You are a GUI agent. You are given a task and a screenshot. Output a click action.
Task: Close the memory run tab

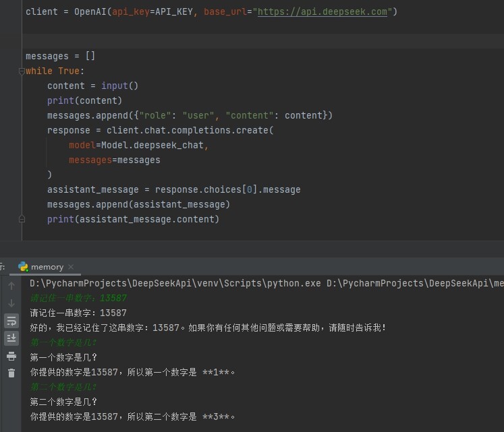pyautogui.click(x=71, y=267)
